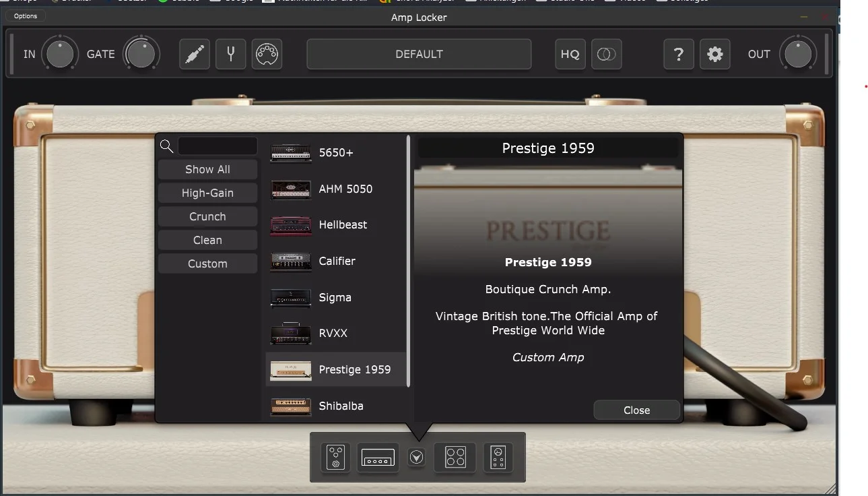Click the Prestige 1959 preview image
This screenshot has width=868, height=496.
(548, 222)
